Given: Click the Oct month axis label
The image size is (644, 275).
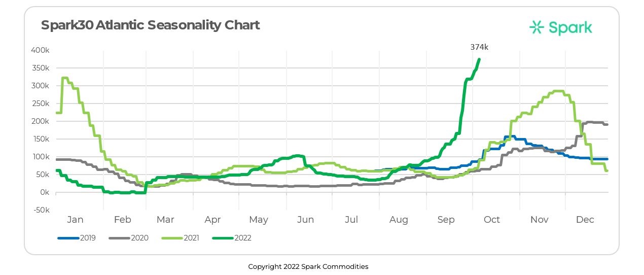Looking at the screenshot, I should [492, 220].
